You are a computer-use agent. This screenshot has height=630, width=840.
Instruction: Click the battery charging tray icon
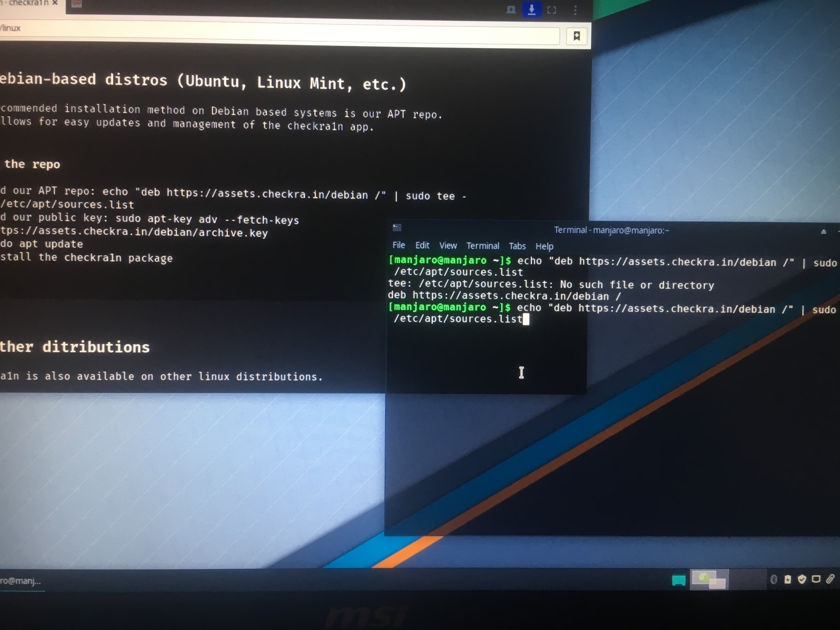787,579
